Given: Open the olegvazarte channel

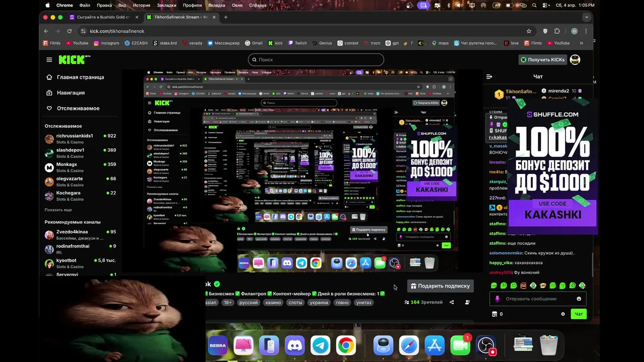Looking at the screenshot, I should click(x=80, y=182).
